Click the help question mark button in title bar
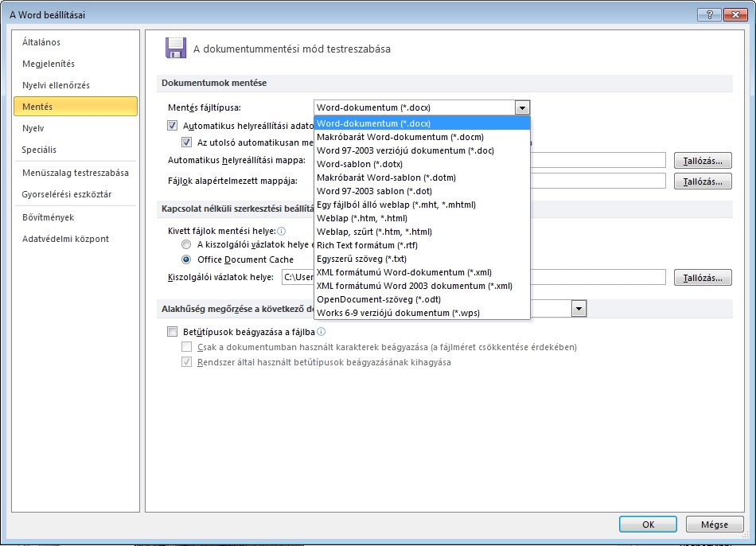Screen dimensions: 756x546 709,14
